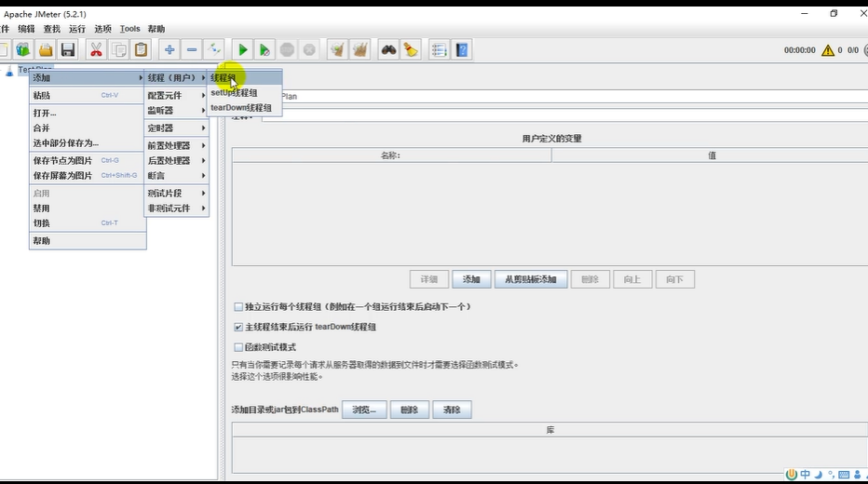Expand all nodes with plus icon
Image resolution: width=868 pixels, height=484 pixels.
170,49
